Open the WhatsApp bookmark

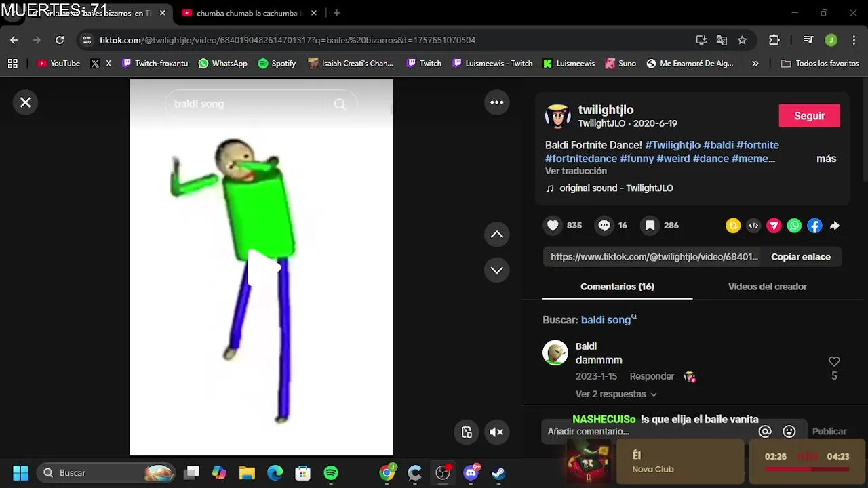[x=222, y=63]
